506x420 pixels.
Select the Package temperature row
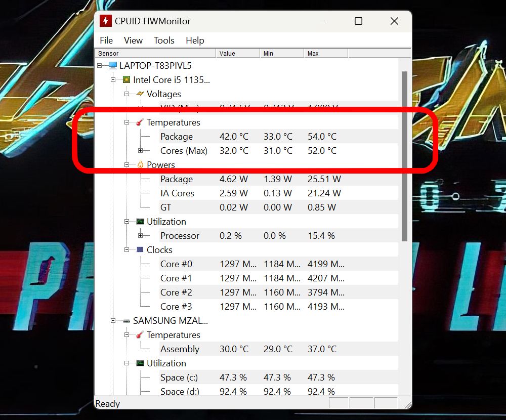tap(279, 137)
